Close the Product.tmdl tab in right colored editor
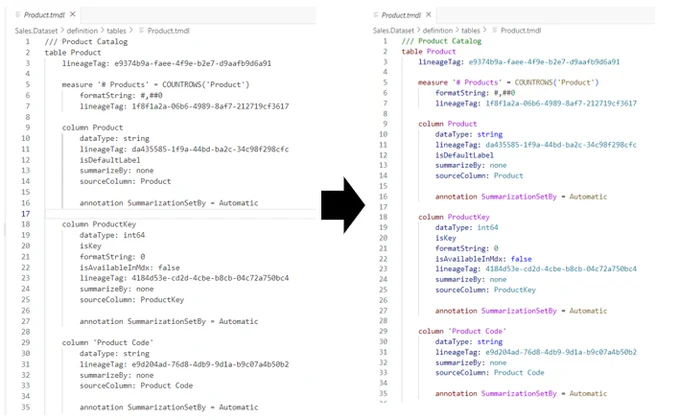 coord(428,14)
